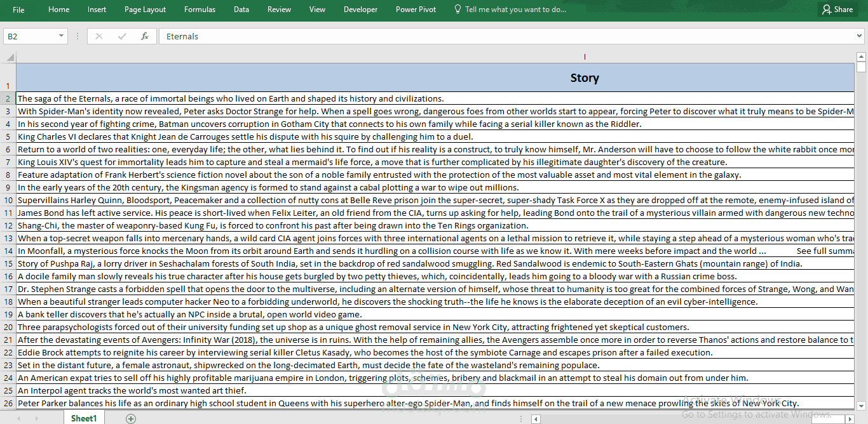Open the Formulas tab
The width and height of the screenshot is (868, 424).
[x=200, y=10]
